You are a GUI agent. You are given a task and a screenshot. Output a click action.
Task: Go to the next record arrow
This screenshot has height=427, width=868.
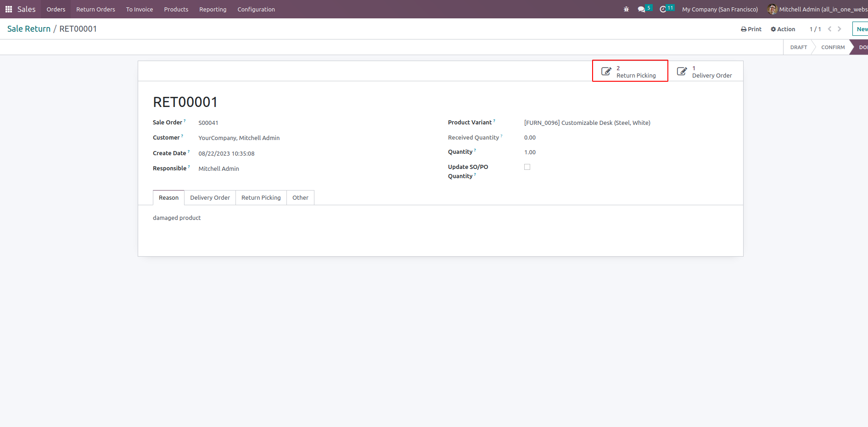pos(840,29)
